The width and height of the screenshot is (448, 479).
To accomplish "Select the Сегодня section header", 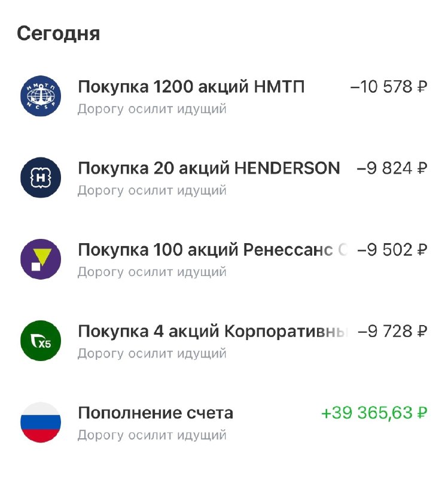I will (59, 34).
